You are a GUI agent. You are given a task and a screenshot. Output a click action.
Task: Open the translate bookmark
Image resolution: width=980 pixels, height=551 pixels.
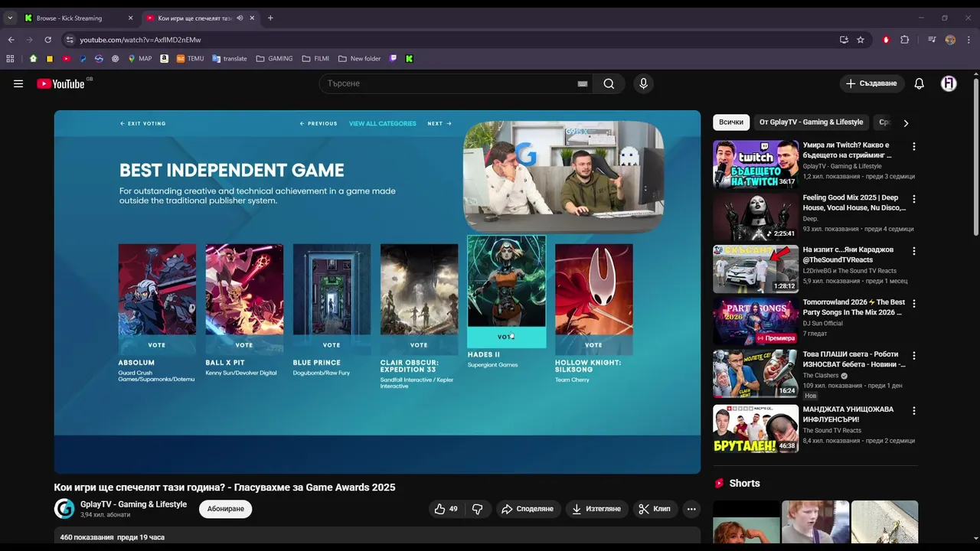click(230, 58)
